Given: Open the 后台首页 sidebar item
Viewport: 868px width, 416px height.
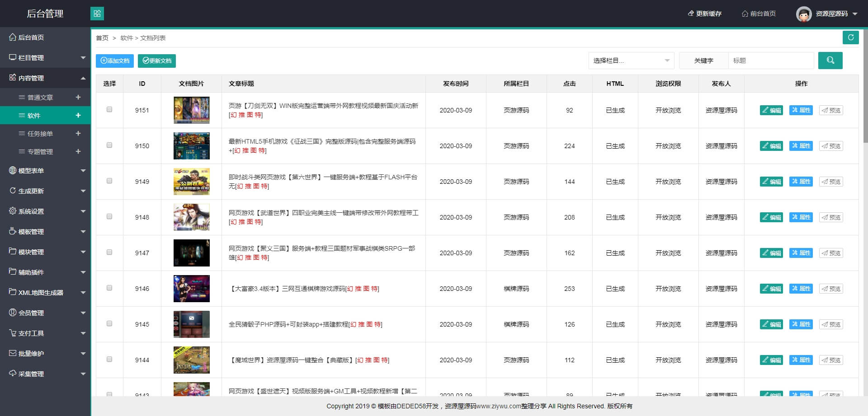Looking at the screenshot, I should pos(45,37).
